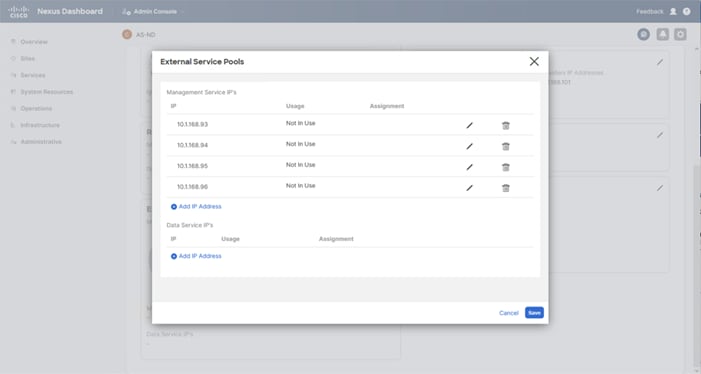Open the Overview sidebar item

(34, 42)
